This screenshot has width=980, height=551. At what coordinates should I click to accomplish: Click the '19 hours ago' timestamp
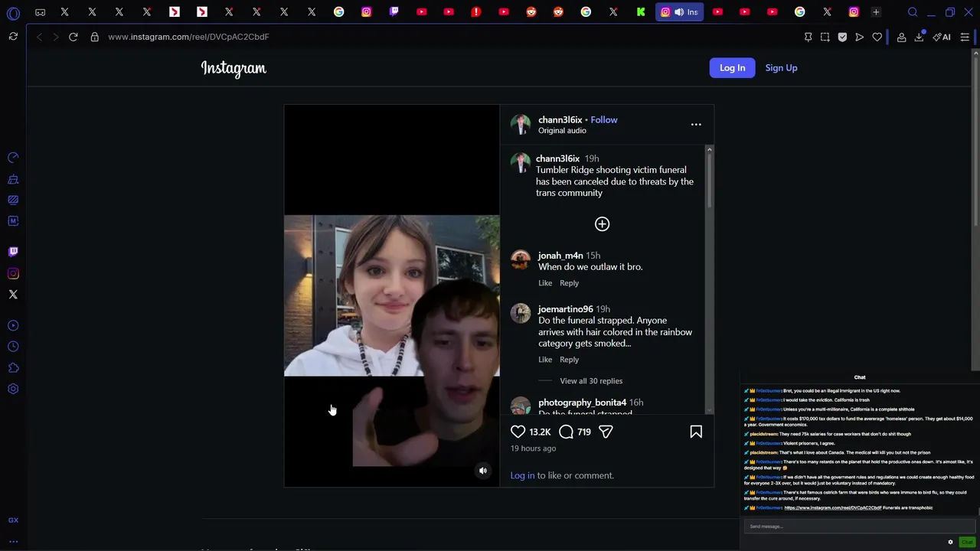coord(533,448)
